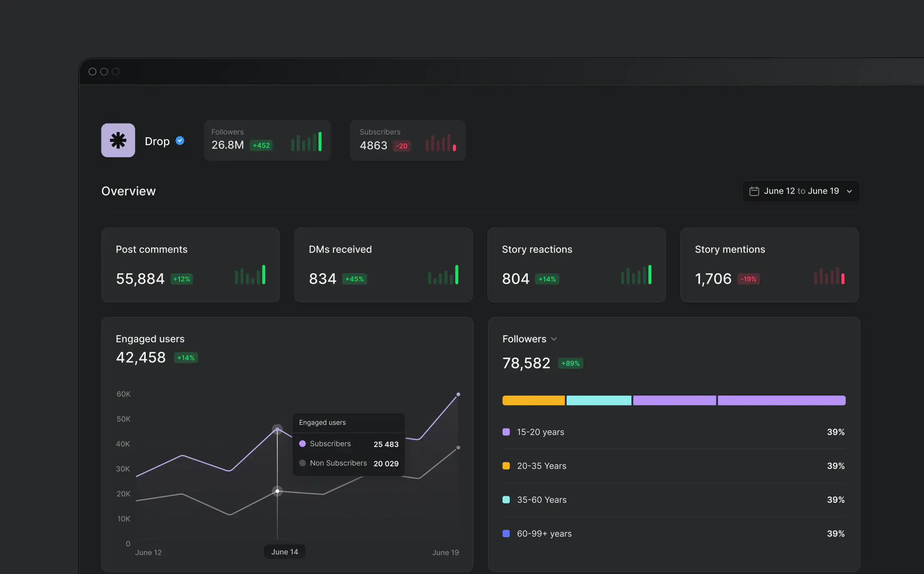Screen dimensions: 924x574
Task: Open the Subscribers 4863 stat card
Action: coord(407,140)
